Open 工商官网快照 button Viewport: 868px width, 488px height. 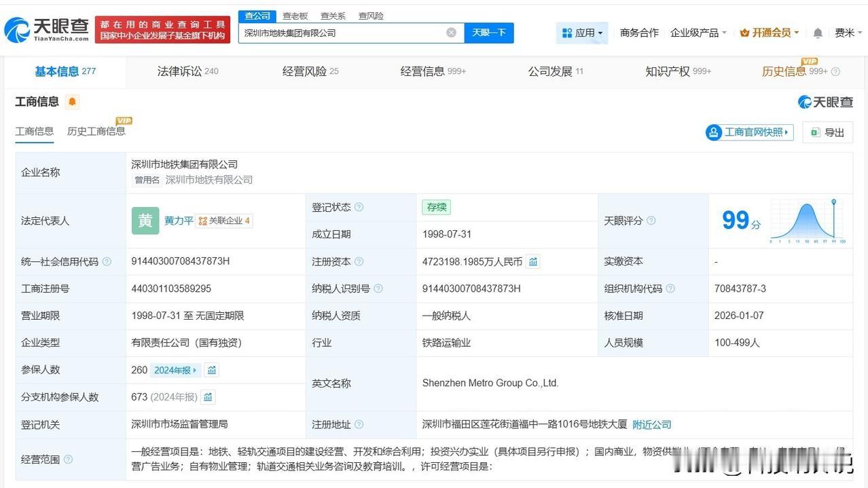[x=749, y=132]
